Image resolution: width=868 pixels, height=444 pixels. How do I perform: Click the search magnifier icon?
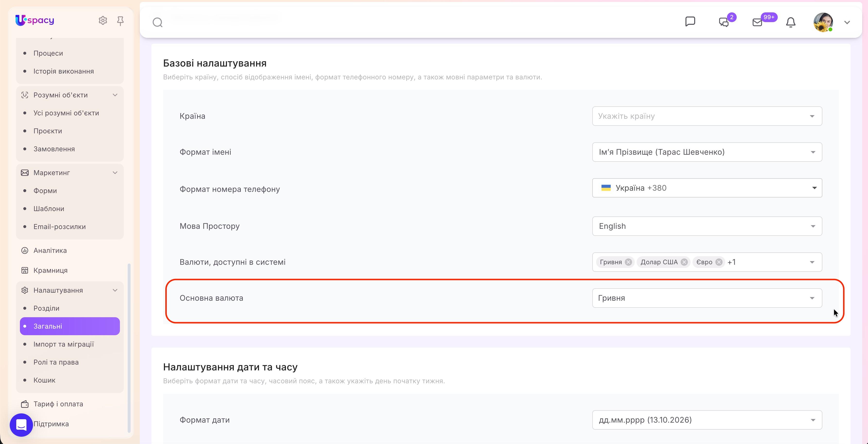[x=157, y=22]
